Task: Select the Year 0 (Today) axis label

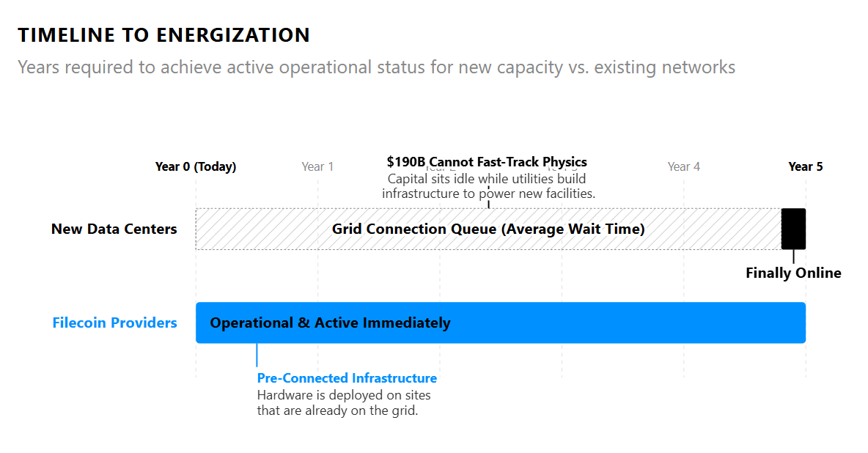Action: click(x=196, y=166)
